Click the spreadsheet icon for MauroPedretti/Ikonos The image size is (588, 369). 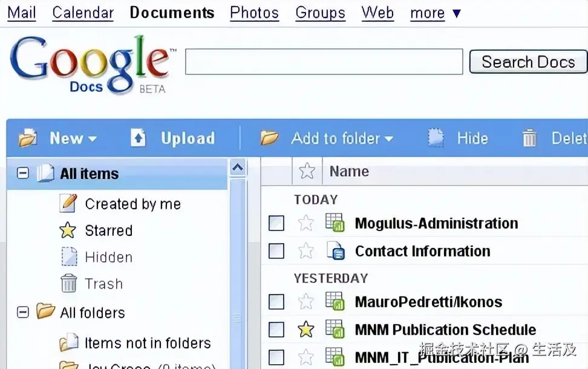click(335, 301)
